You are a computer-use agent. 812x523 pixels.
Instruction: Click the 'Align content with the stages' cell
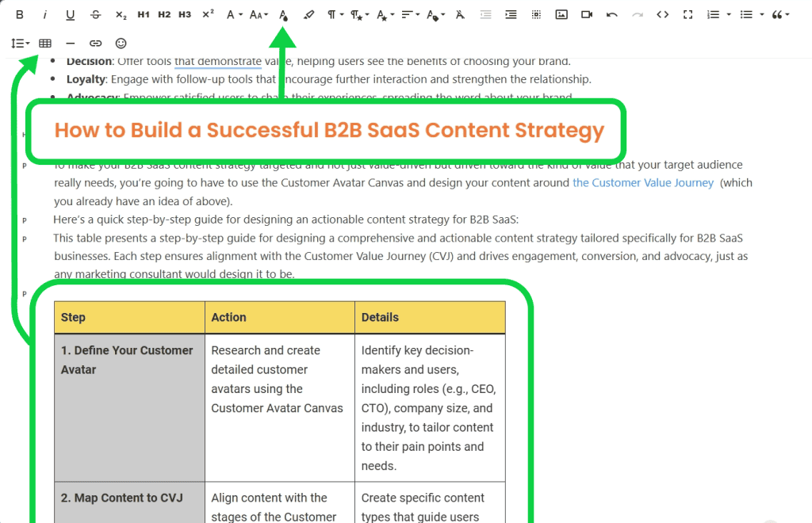[280, 503]
